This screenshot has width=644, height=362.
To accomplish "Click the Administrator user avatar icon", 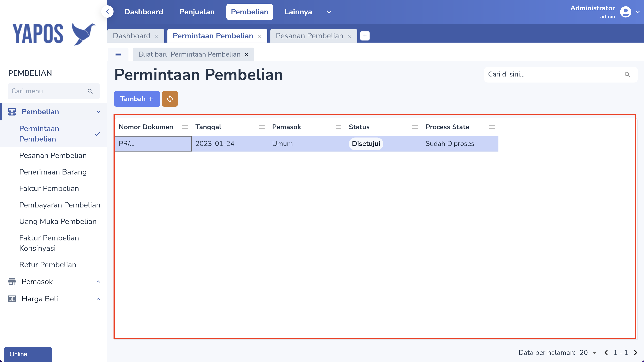I will [626, 12].
